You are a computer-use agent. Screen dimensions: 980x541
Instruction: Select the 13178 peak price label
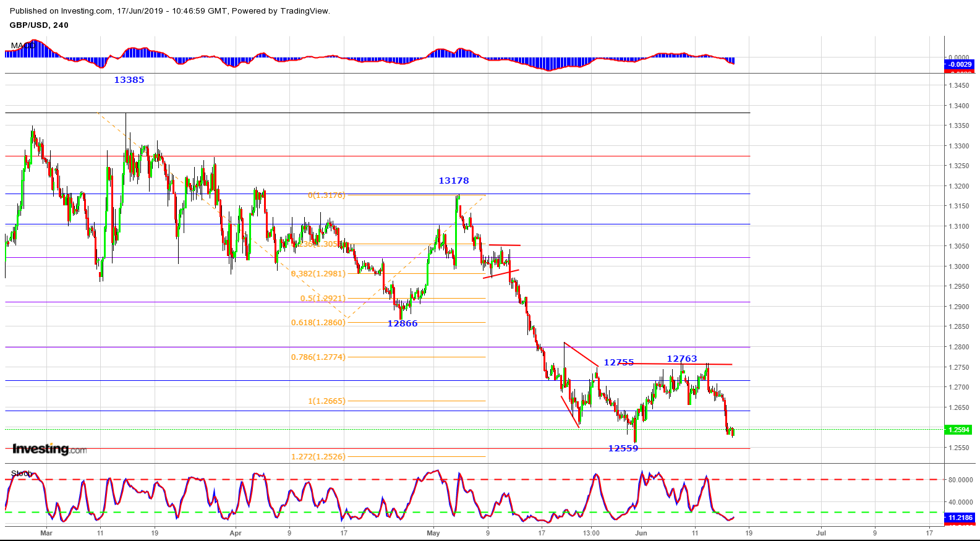(x=454, y=181)
